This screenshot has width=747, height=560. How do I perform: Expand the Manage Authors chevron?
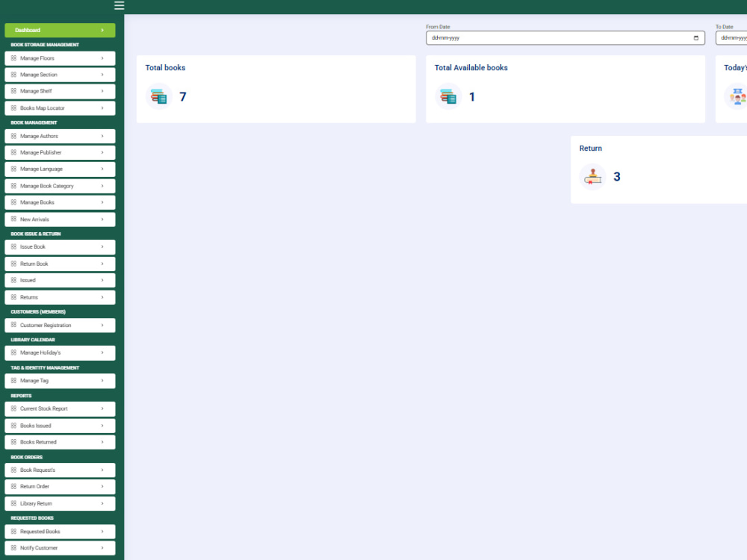point(102,136)
